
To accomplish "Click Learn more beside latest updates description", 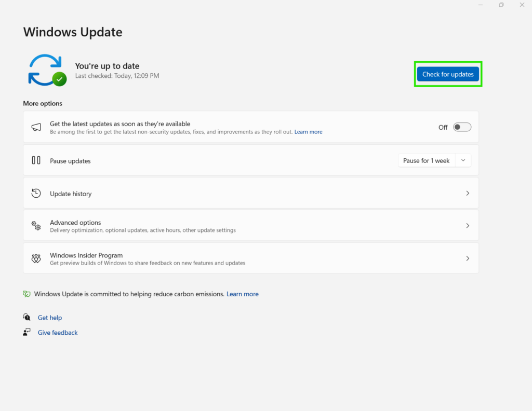I will coord(308,132).
